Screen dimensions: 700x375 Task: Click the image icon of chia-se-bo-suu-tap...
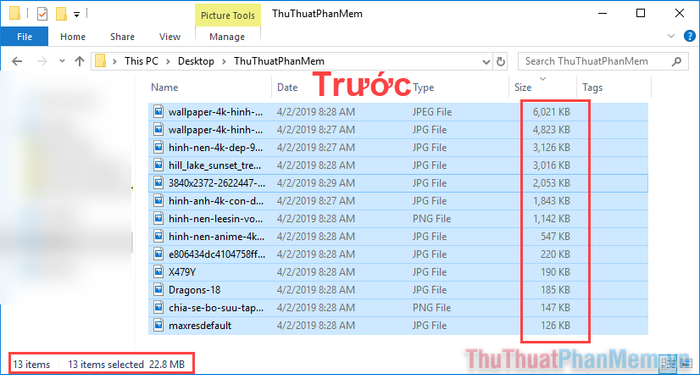[x=158, y=307]
